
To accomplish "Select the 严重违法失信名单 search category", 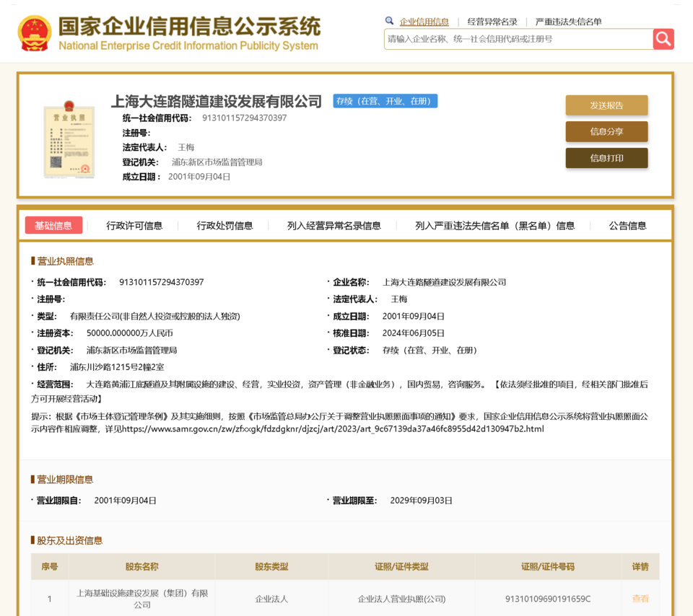I will point(568,22).
